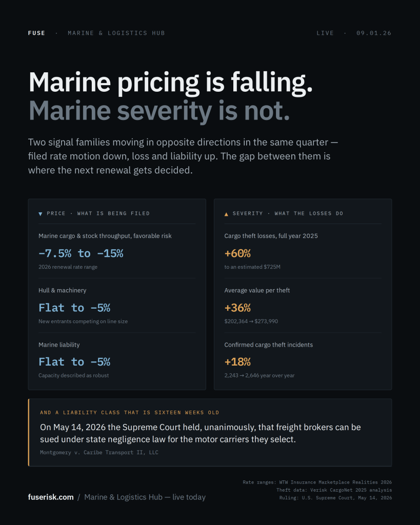The width and height of the screenshot is (420, 525).
Task: Click the LIVE status indicator
Action: pyautogui.click(x=325, y=33)
